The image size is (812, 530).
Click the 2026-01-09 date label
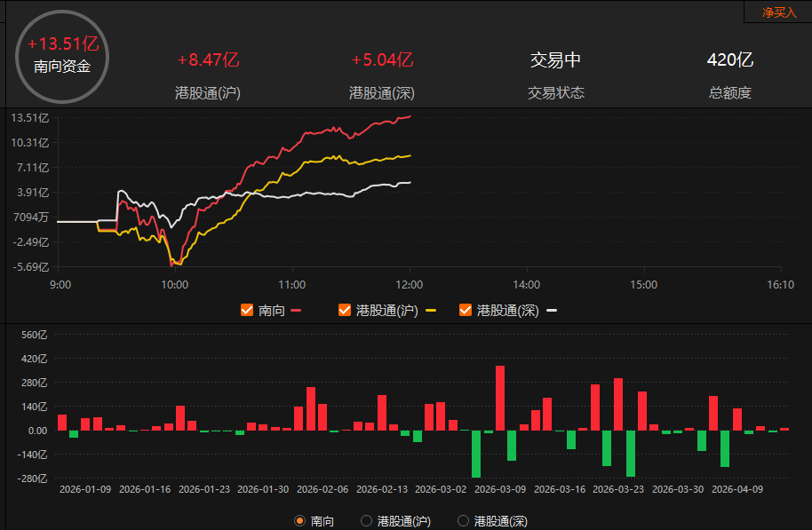84,489
